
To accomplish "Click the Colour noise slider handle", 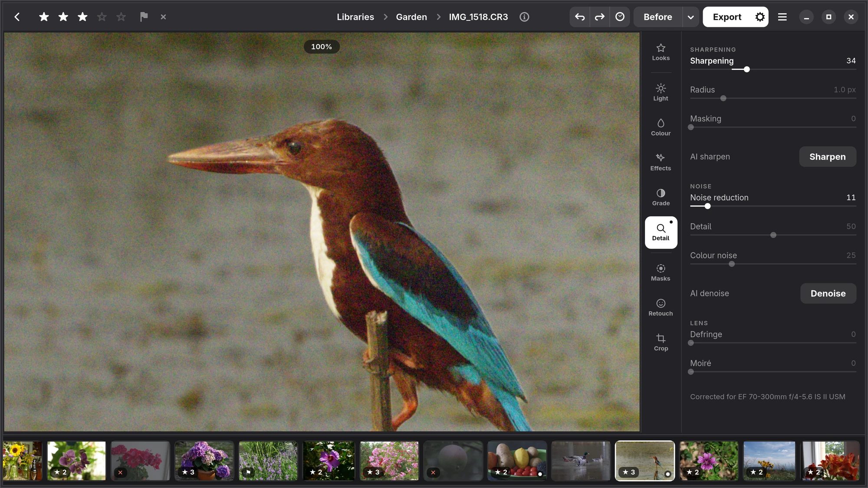I will pos(732,264).
